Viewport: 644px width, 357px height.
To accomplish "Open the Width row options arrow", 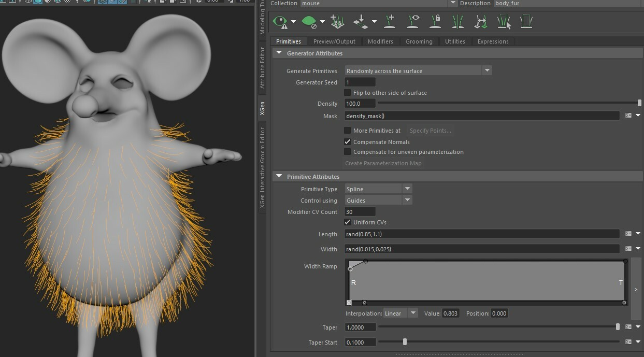I will (x=638, y=249).
